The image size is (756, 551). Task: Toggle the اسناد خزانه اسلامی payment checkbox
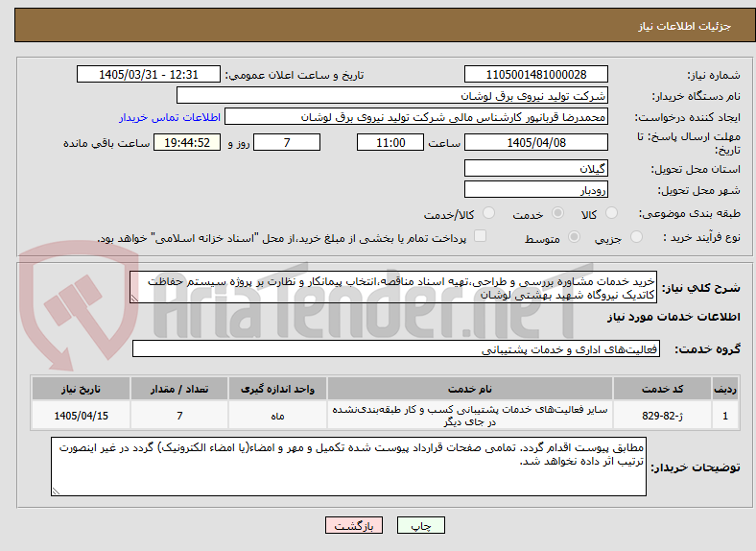tap(480, 236)
